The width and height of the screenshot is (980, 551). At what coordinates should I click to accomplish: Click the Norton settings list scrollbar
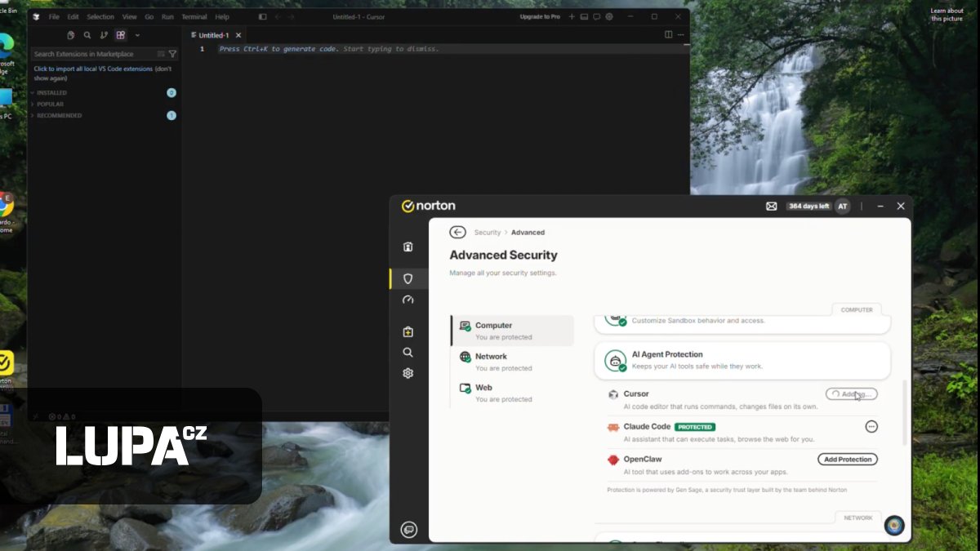[904, 412]
